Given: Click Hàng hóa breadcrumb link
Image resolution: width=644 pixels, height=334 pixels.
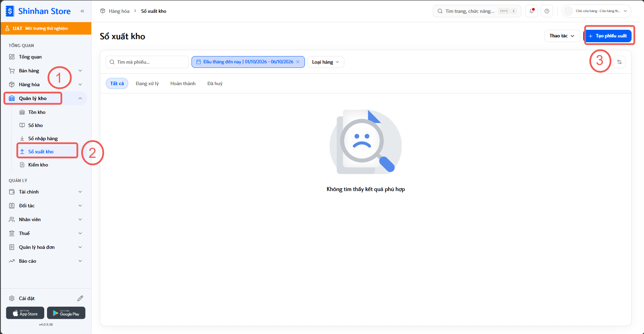Looking at the screenshot, I should coord(119,11).
